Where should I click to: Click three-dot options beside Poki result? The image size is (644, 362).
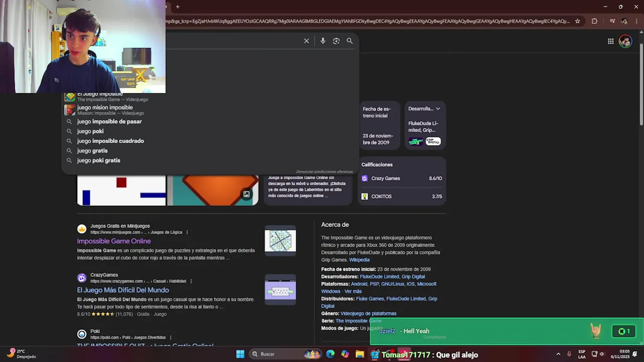coord(171,337)
